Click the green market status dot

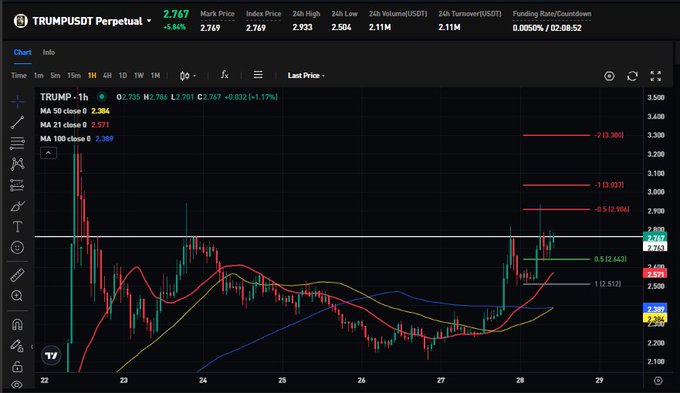pos(102,96)
